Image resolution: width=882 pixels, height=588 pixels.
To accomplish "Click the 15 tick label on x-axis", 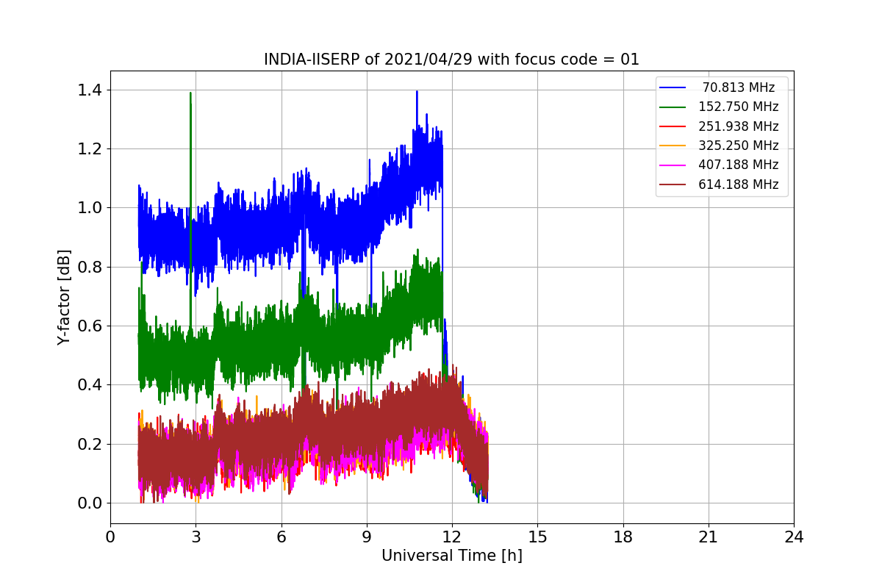I will click(x=537, y=537).
